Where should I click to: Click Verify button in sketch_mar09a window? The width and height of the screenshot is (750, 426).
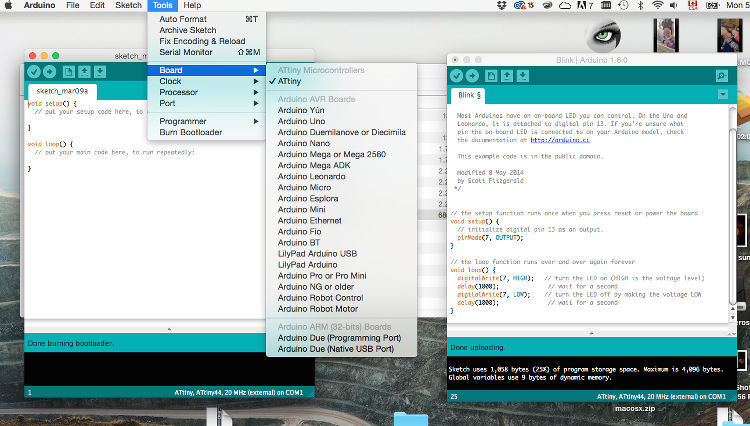click(34, 72)
